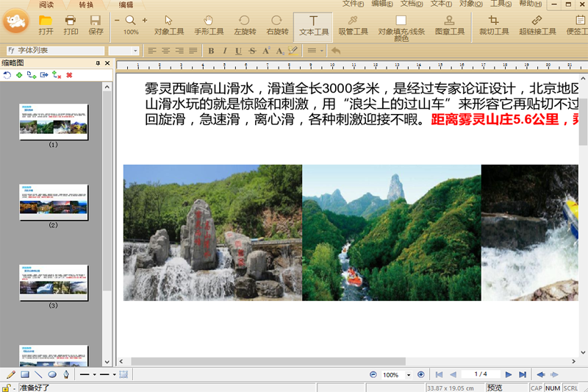Go to the next page button
This screenshot has width=588, height=392.
click(509, 374)
